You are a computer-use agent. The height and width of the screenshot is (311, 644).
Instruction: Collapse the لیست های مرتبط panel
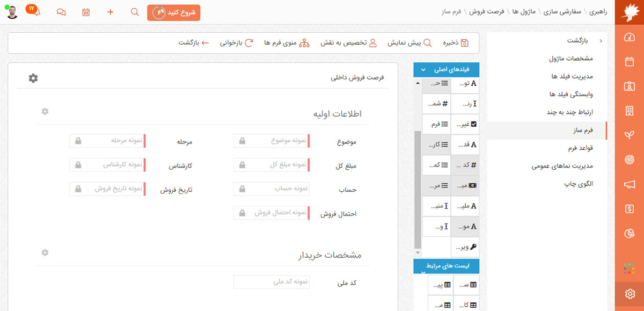(x=423, y=272)
